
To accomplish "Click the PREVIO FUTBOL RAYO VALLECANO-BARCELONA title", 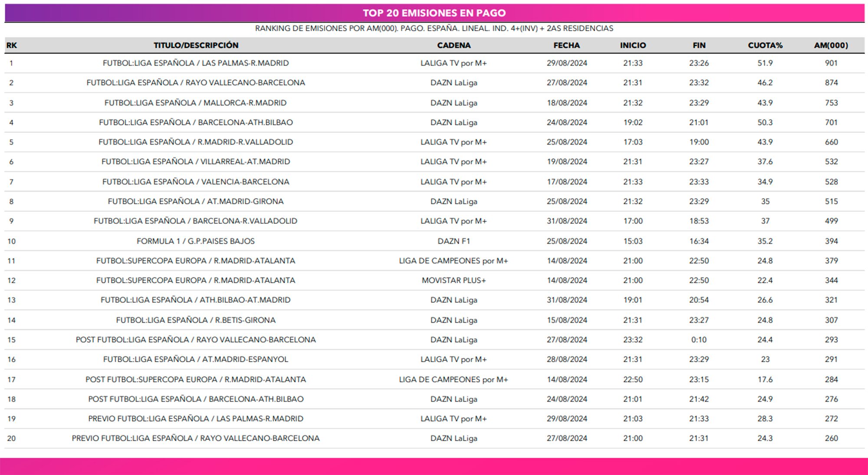I will tap(196, 438).
